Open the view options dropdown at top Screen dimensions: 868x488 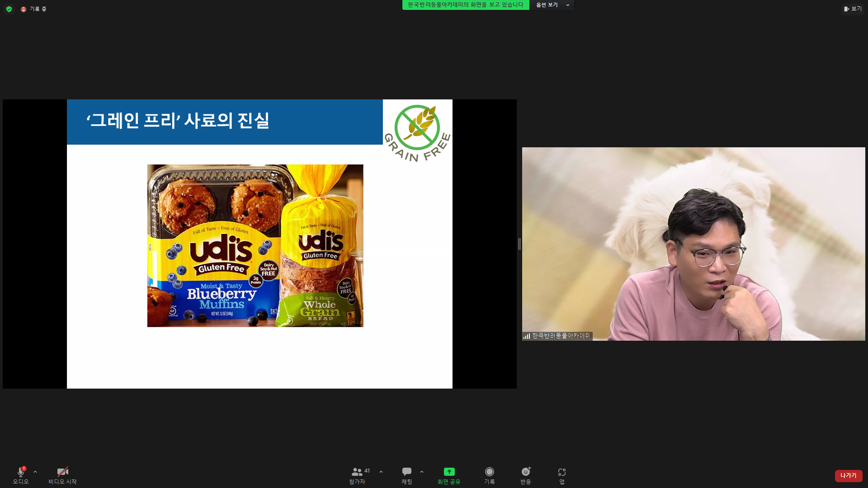click(552, 5)
